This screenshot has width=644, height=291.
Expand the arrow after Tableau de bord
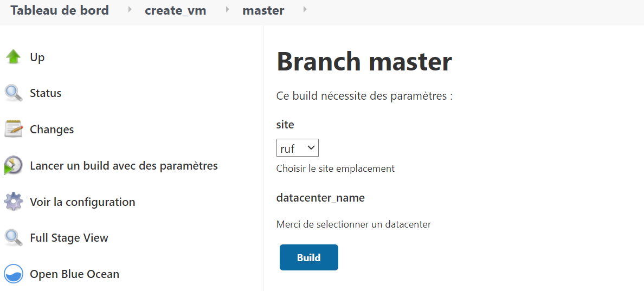coord(130,10)
